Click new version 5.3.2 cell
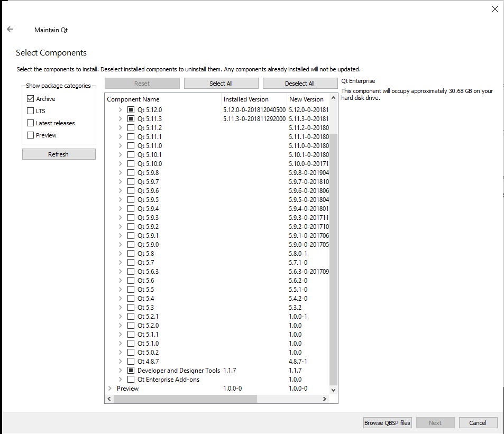 click(x=295, y=308)
